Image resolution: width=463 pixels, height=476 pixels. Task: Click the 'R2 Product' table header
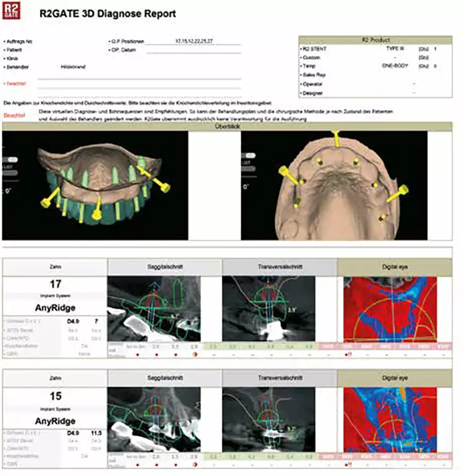coord(375,40)
